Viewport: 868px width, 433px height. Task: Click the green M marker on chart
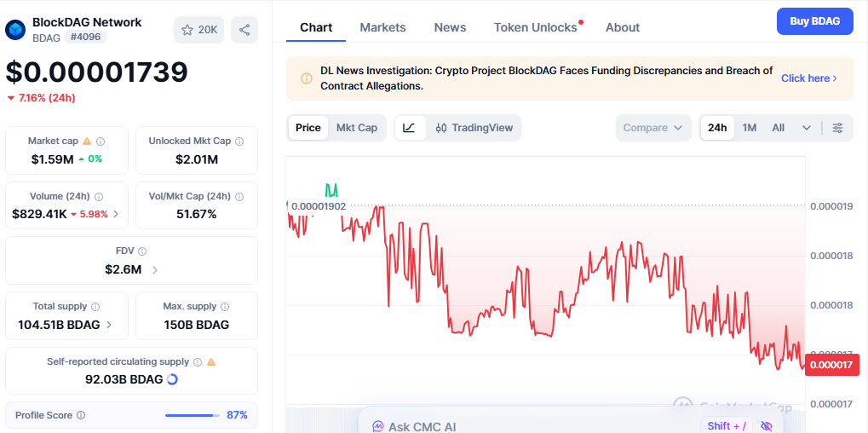331,190
